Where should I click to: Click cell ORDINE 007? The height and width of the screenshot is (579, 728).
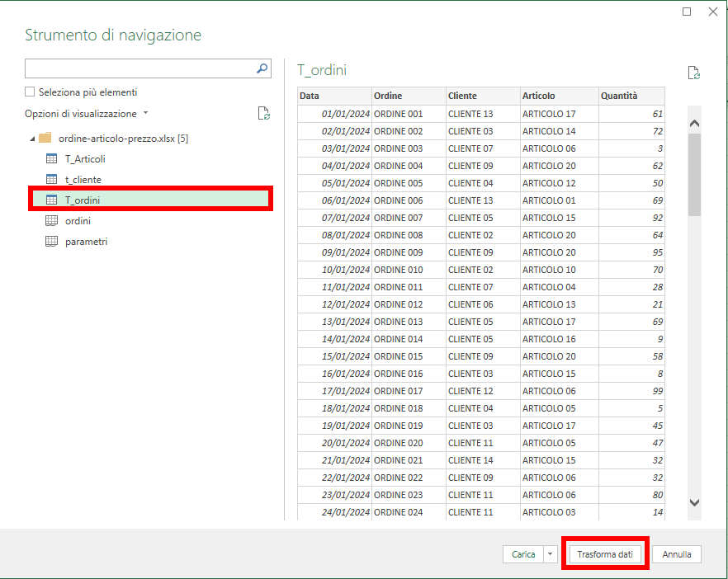pyautogui.click(x=409, y=218)
